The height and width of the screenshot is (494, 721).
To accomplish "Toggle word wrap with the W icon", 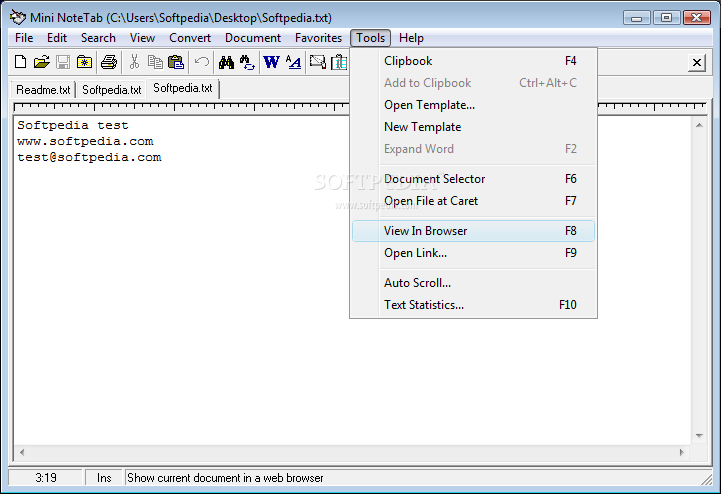I will point(271,62).
